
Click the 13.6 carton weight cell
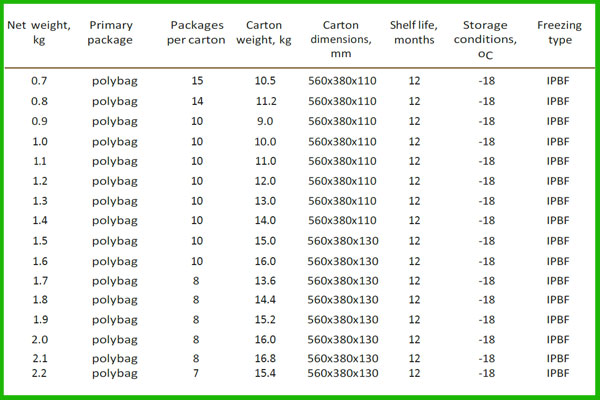click(265, 281)
